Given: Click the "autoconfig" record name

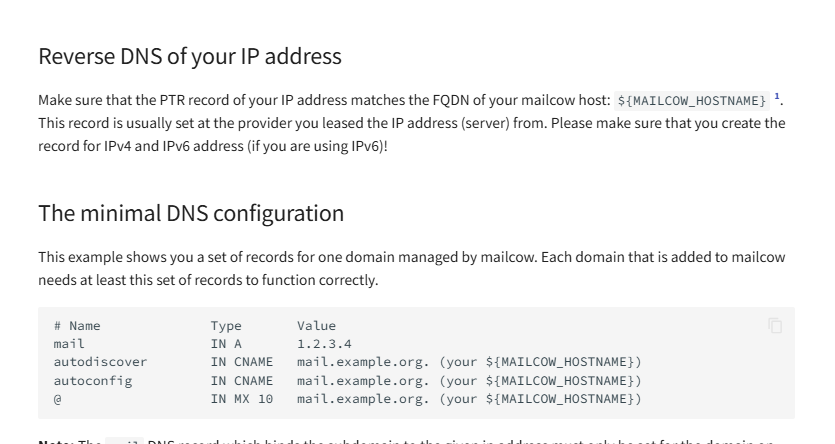Looking at the screenshot, I should (93, 381).
